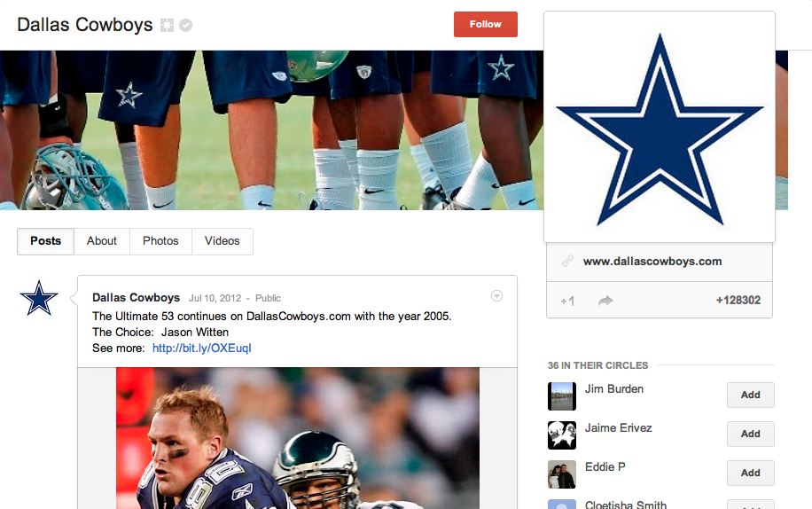Add Jim Burden to circles

point(750,395)
